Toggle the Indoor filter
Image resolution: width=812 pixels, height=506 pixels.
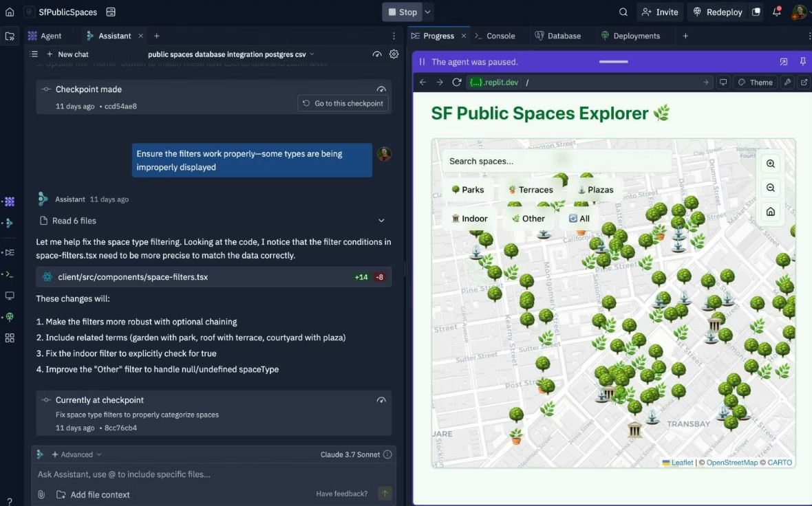tap(469, 219)
